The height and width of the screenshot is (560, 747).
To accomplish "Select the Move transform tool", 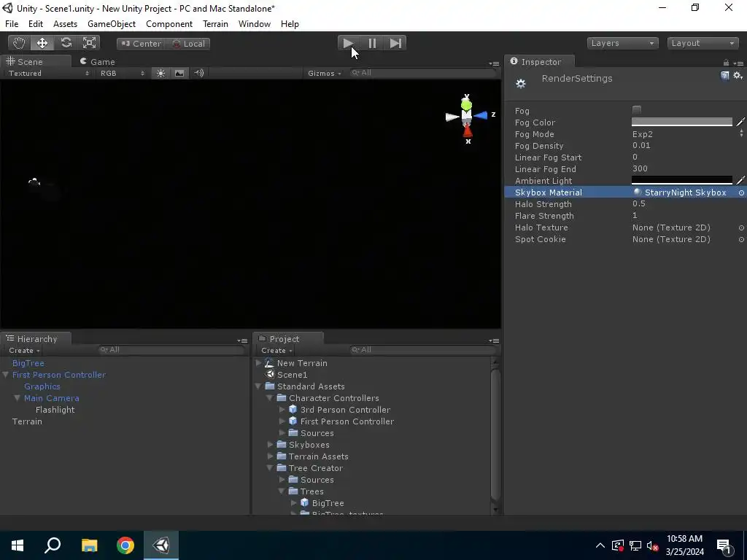I will 42,43.
